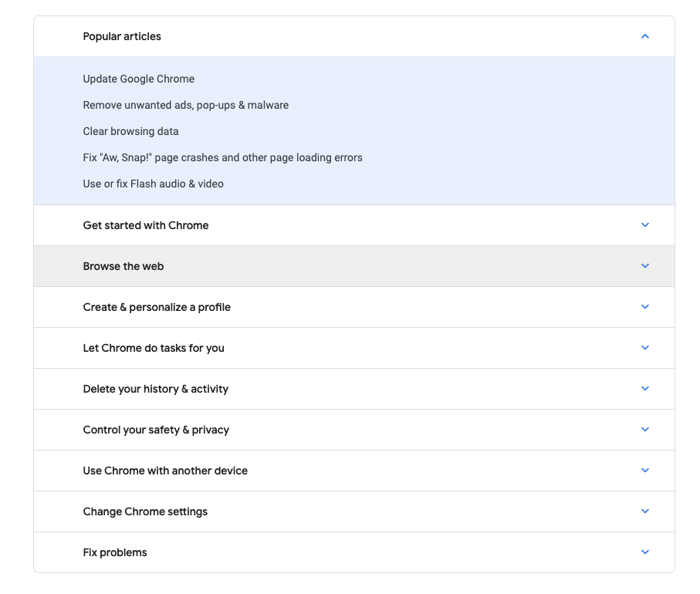This screenshot has height=594, width=700.
Task: Click the chevron beside Fix problems
Action: click(644, 552)
